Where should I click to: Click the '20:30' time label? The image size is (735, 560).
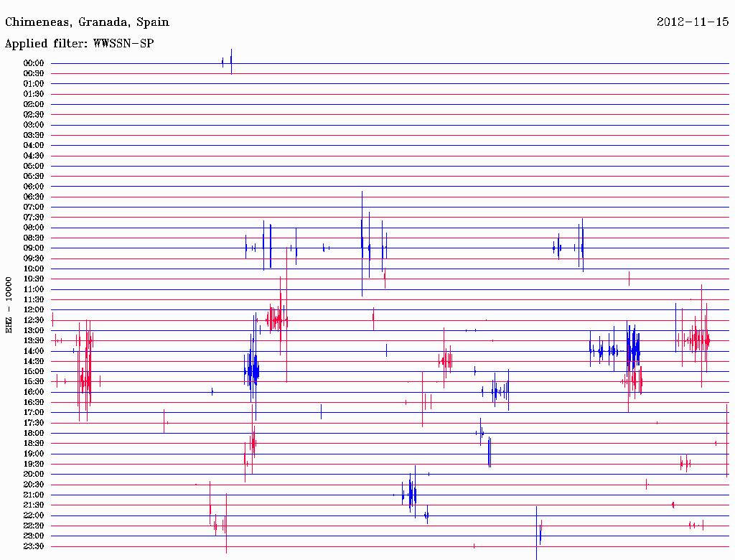coord(34,485)
